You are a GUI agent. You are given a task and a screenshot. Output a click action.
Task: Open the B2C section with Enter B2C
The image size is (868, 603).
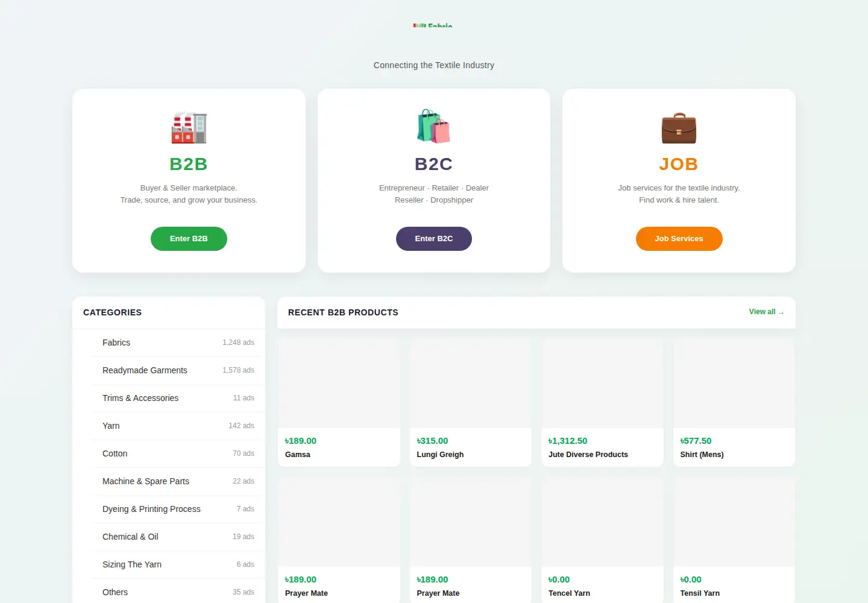tap(434, 239)
